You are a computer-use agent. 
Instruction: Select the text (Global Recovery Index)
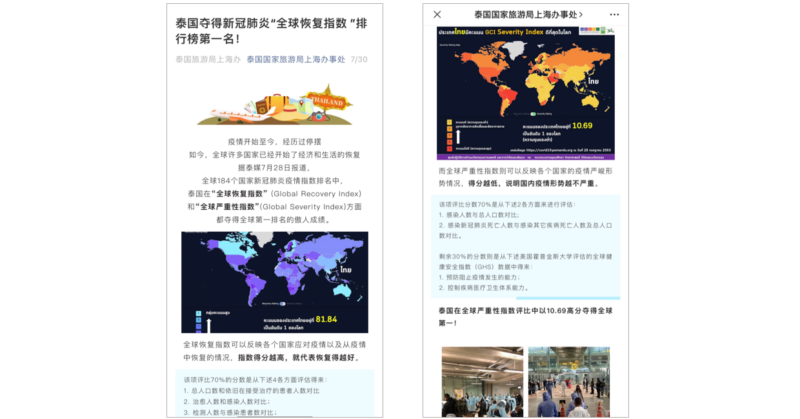[x=316, y=193]
